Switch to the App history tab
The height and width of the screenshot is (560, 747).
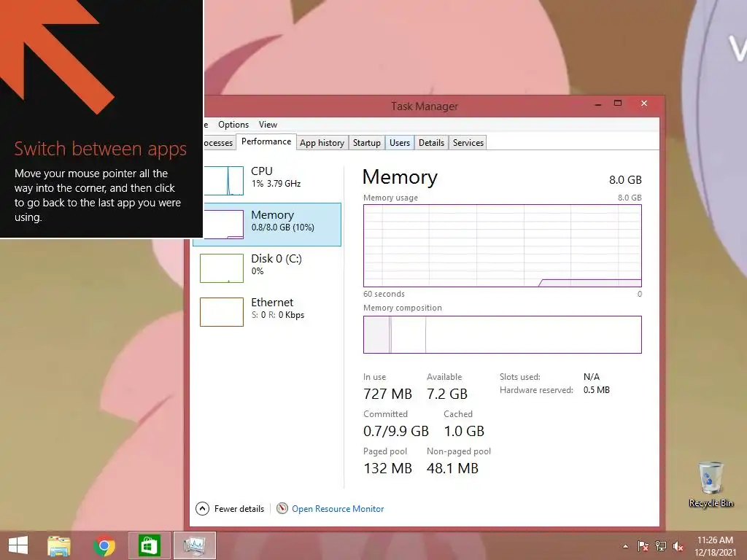[322, 143]
